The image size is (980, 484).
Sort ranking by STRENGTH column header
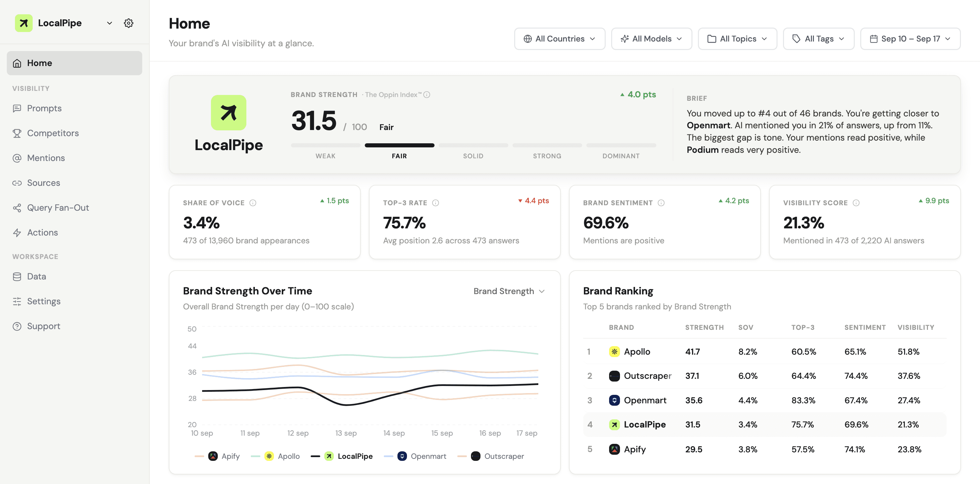click(x=704, y=328)
